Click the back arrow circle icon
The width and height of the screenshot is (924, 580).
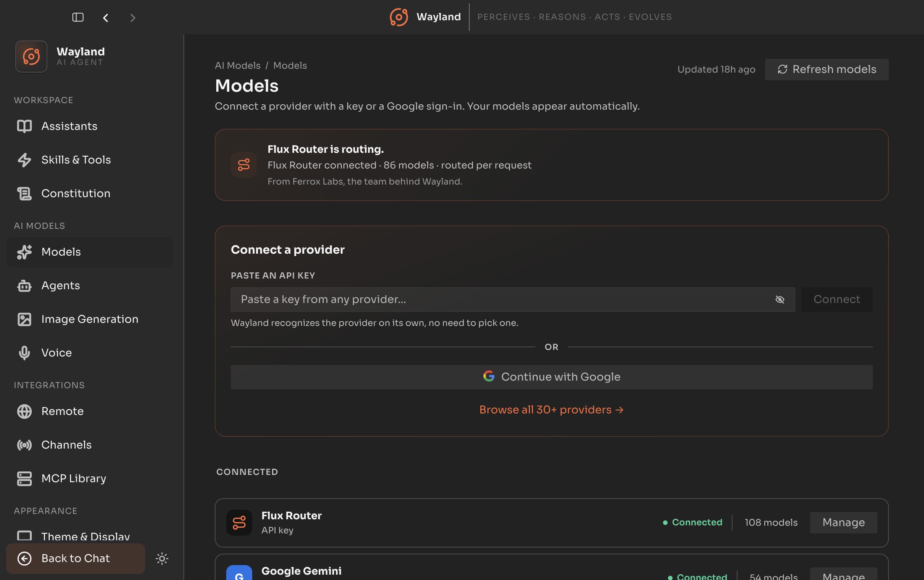[24, 558]
